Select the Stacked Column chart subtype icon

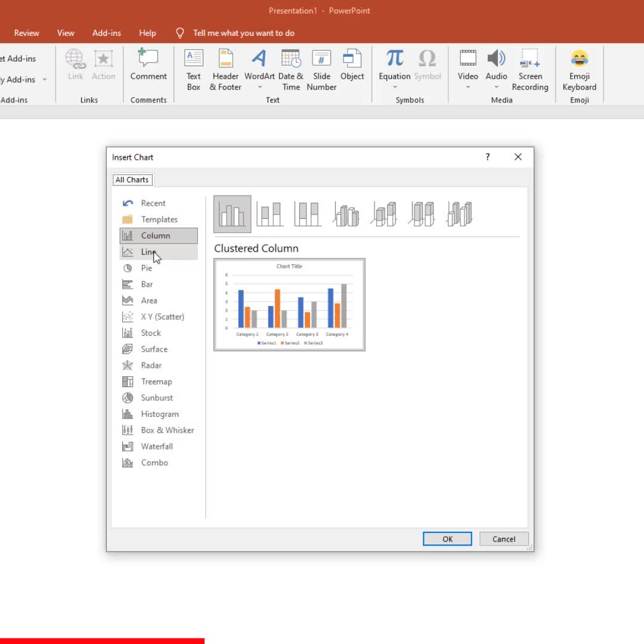point(270,213)
